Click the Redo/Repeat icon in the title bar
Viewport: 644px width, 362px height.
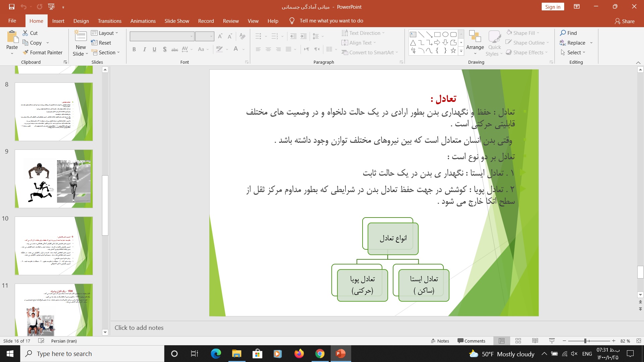pos(40,7)
